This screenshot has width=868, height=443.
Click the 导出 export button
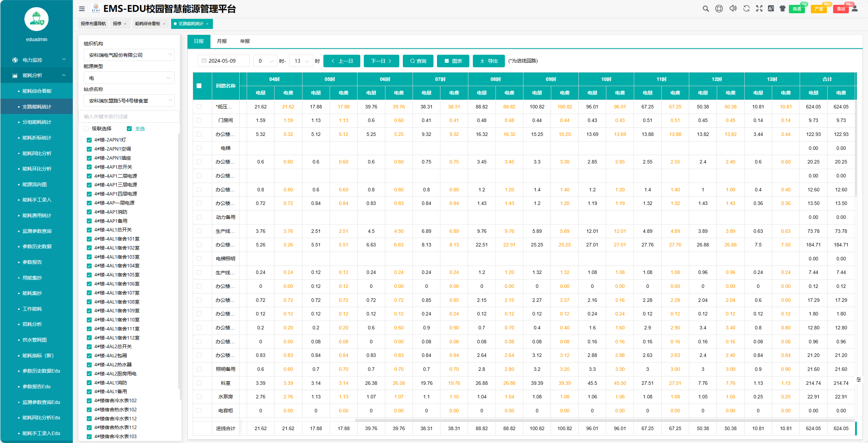[489, 61]
